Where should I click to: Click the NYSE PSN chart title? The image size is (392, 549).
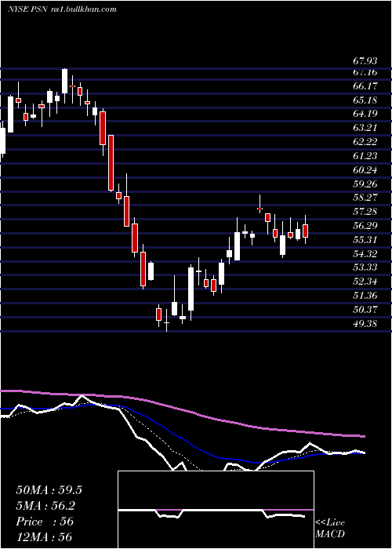[x=62, y=9]
